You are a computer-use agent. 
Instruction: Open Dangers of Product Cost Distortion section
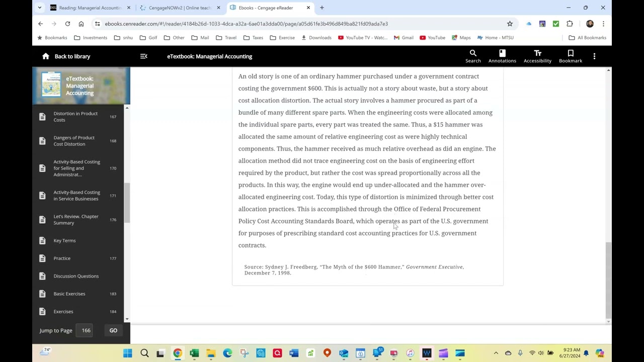tap(78, 141)
